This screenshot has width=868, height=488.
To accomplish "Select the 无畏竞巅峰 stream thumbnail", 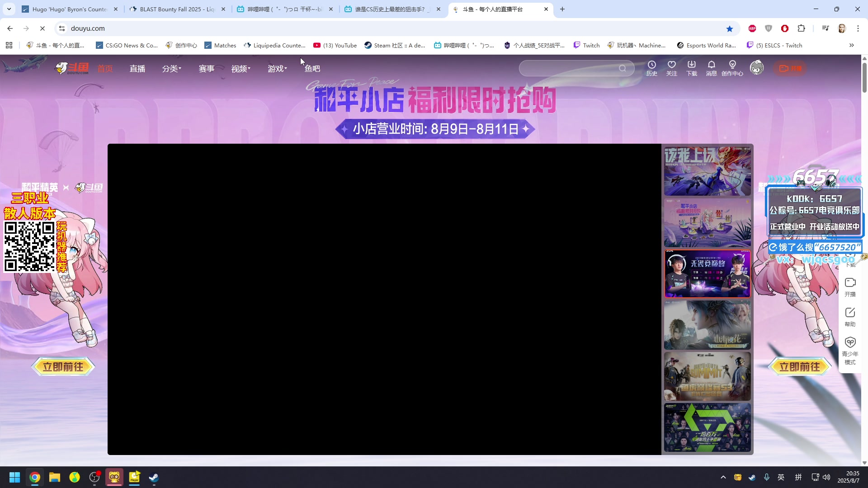I will click(708, 273).
